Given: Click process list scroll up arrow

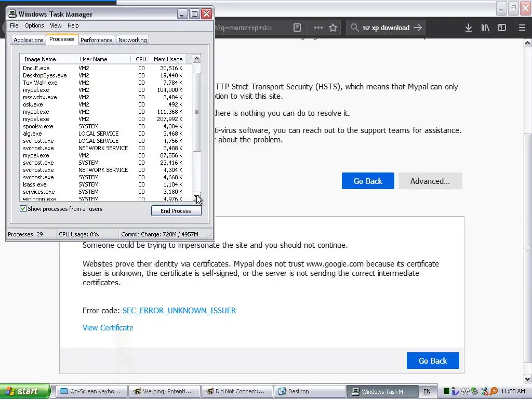Looking at the screenshot, I should (x=197, y=59).
